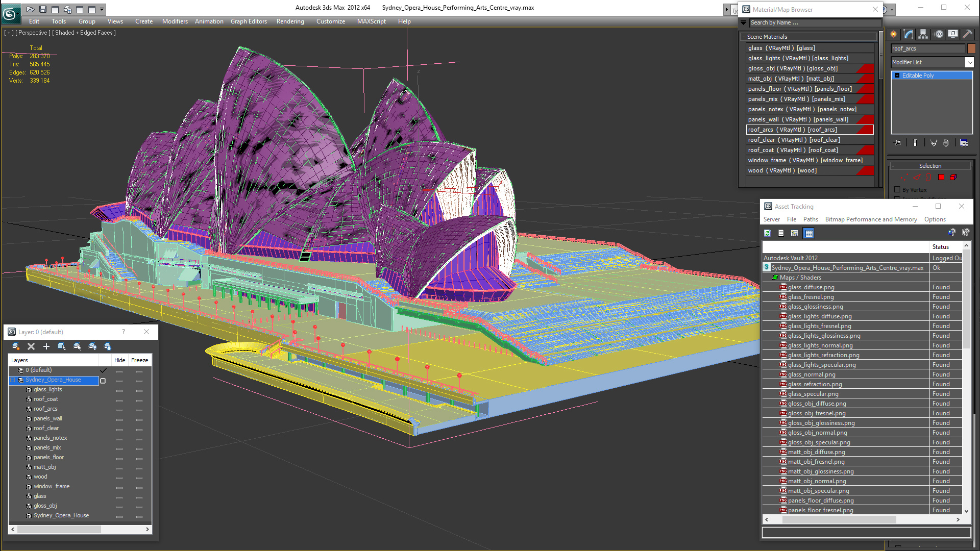Image resolution: width=980 pixels, height=551 pixels.
Task: Open Material/Map Browser options arrow
Action: tap(744, 22)
